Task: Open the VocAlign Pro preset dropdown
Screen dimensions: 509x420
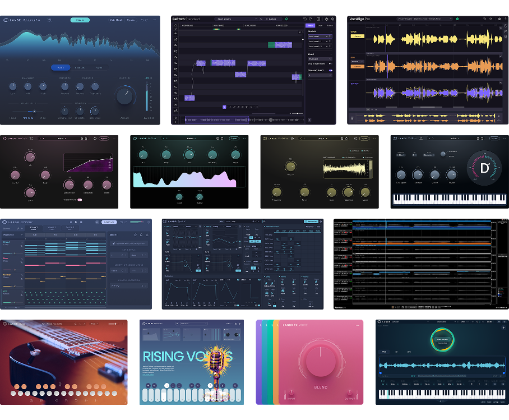Action: [425, 19]
